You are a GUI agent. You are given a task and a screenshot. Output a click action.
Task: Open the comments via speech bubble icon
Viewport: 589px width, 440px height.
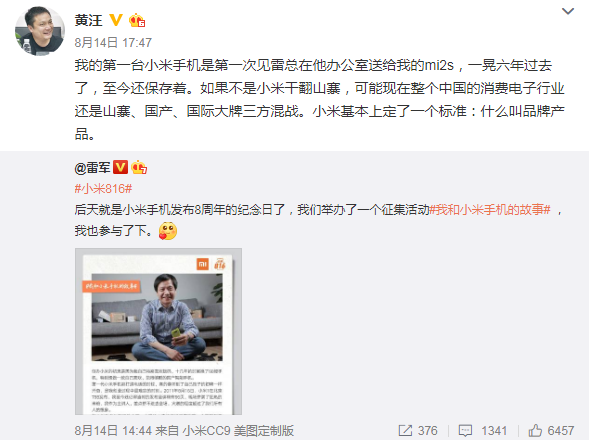click(465, 431)
